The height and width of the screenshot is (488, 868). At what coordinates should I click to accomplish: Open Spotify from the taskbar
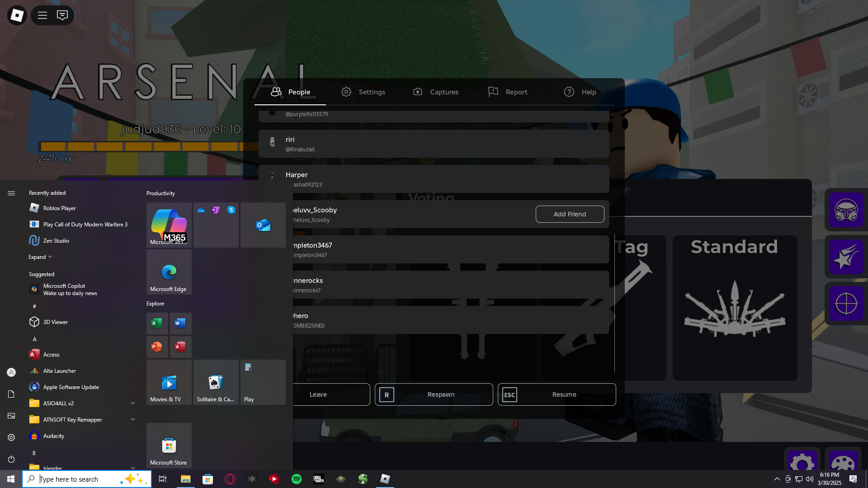[x=297, y=479]
